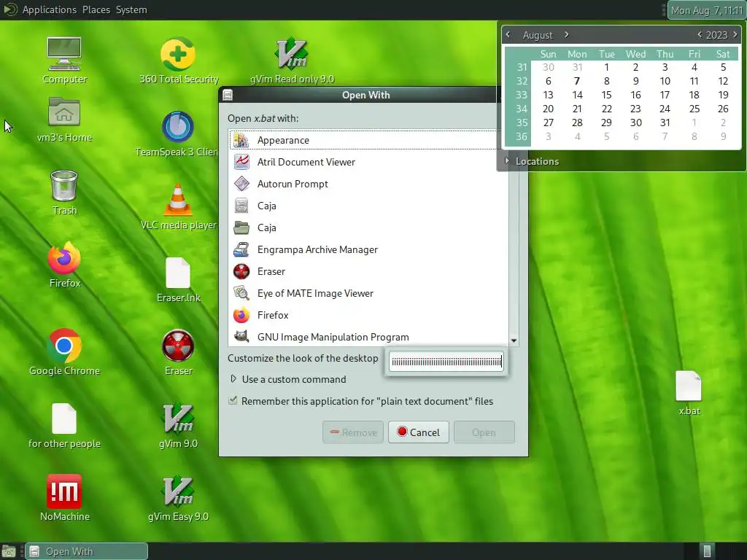Viewport: 747px width, 560px height.
Task: Click the Google Chrome desktop icon
Action: pos(64,346)
